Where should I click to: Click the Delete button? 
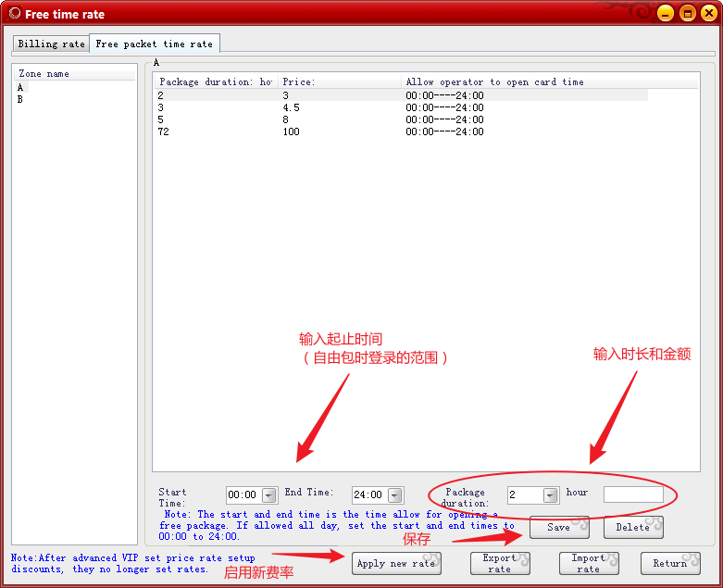click(x=633, y=527)
